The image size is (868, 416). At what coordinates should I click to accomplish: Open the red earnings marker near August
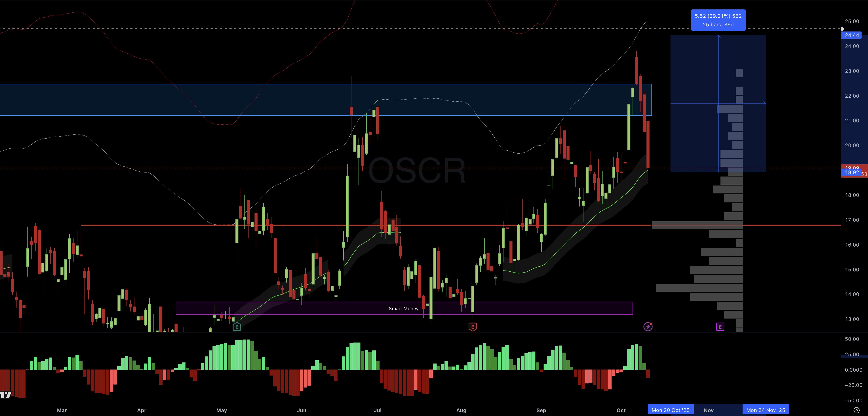click(472, 326)
